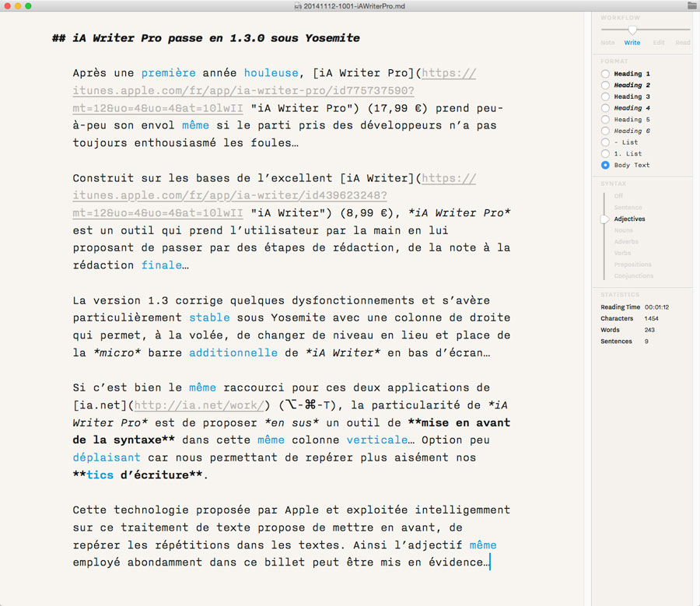
Task: Choose Heading 4 in the Format list
Action: [x=605, y=108]
